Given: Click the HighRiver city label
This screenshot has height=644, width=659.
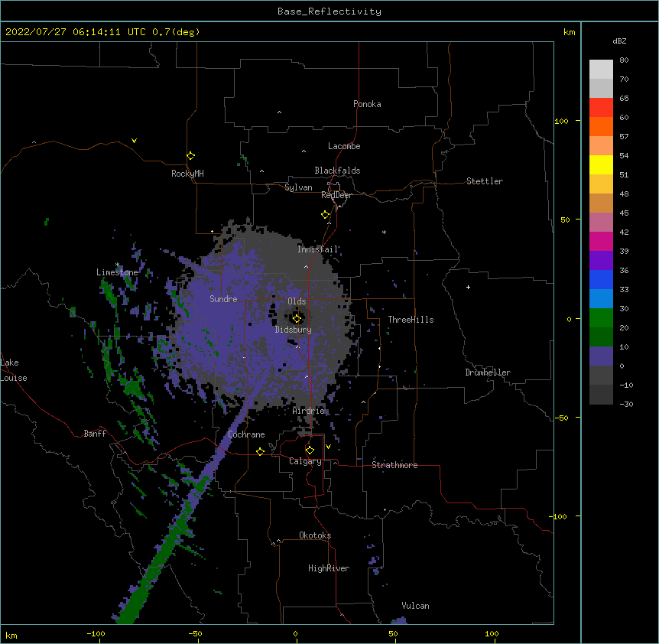Looking at the screenshot, I should (x=329, y=568).
